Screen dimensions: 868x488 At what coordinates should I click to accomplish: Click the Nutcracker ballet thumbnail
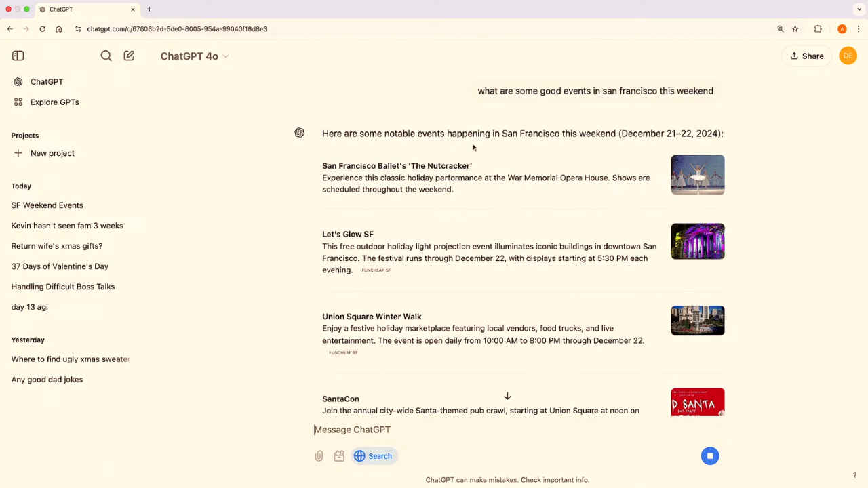click(x=698, y=175)
